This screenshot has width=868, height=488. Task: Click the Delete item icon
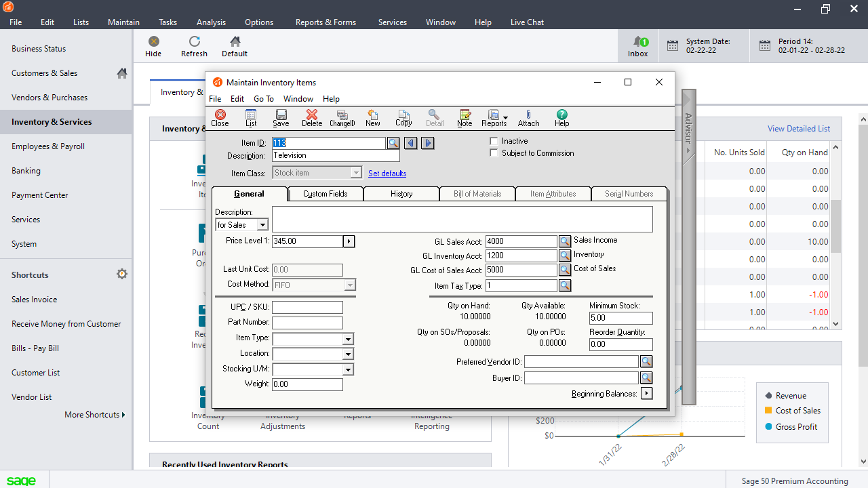(312, 118)
